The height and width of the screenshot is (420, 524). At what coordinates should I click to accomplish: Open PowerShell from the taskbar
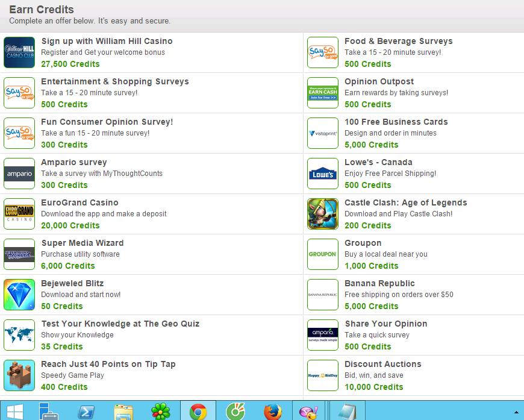point(86,412)
